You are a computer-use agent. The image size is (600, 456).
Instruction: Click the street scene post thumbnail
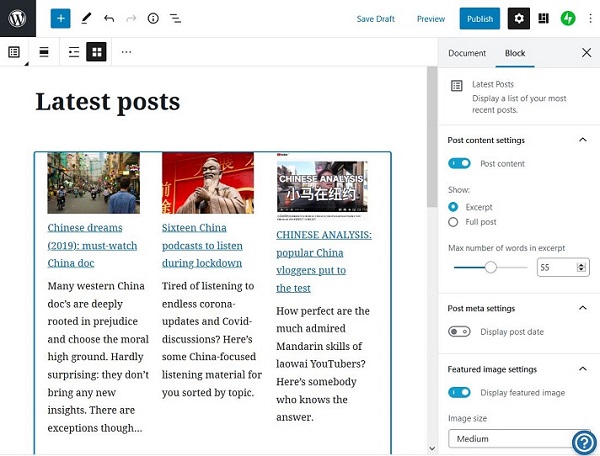point(93,183)
